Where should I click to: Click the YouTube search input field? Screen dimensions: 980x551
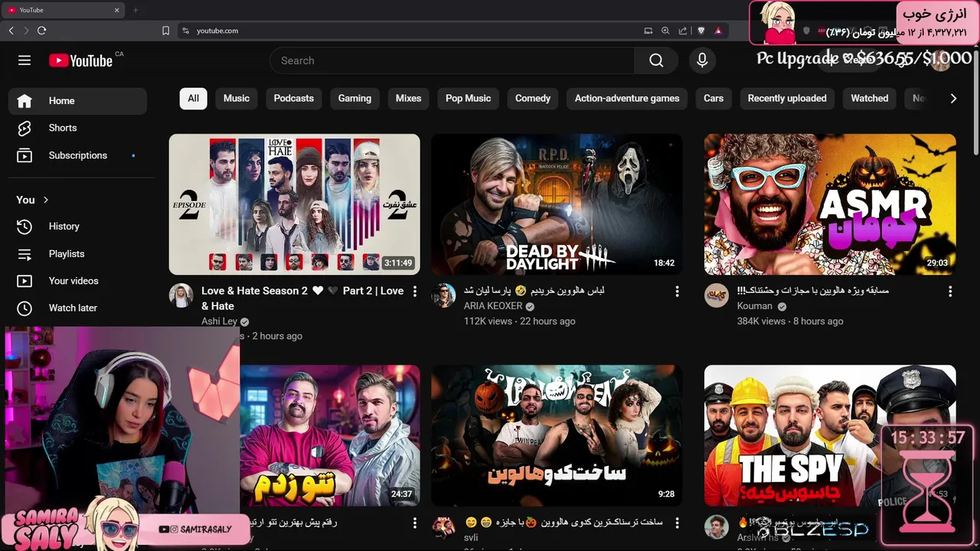pos(452,60)
